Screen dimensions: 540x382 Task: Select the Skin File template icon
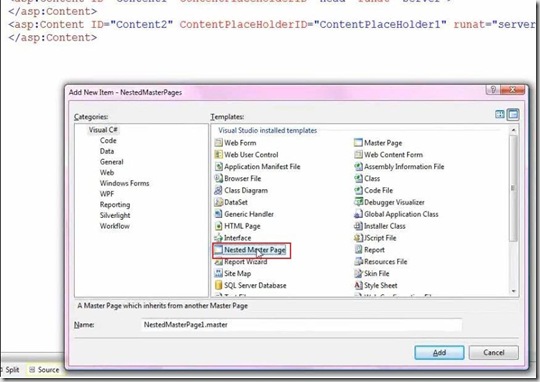[358, 273]
